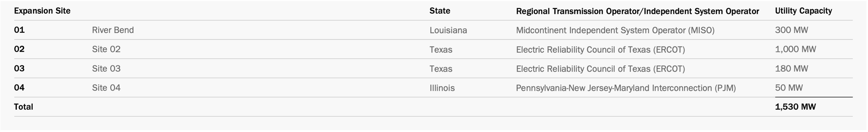Click ERCOT operator in Site 02 row
Viewport: 868px width, 132px height.
coord(600,50)
